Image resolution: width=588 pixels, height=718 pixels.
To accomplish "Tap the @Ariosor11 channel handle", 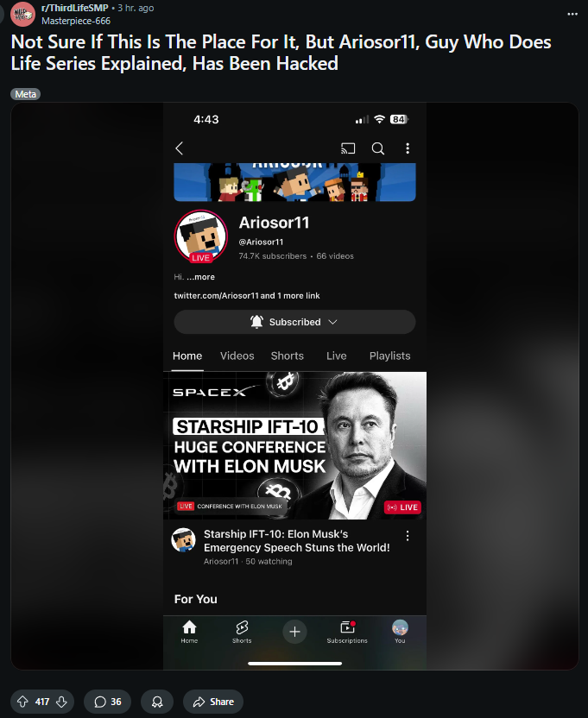I will click(261, 242).
